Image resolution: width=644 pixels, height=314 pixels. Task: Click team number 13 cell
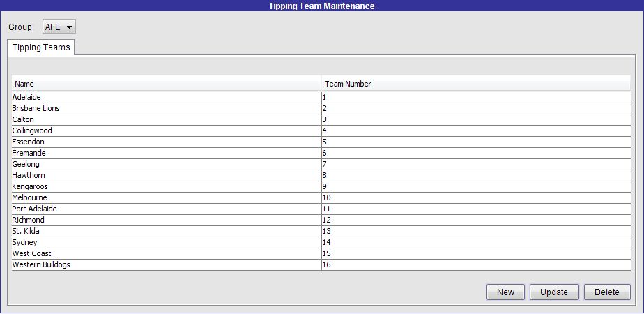tap(476, 231)
